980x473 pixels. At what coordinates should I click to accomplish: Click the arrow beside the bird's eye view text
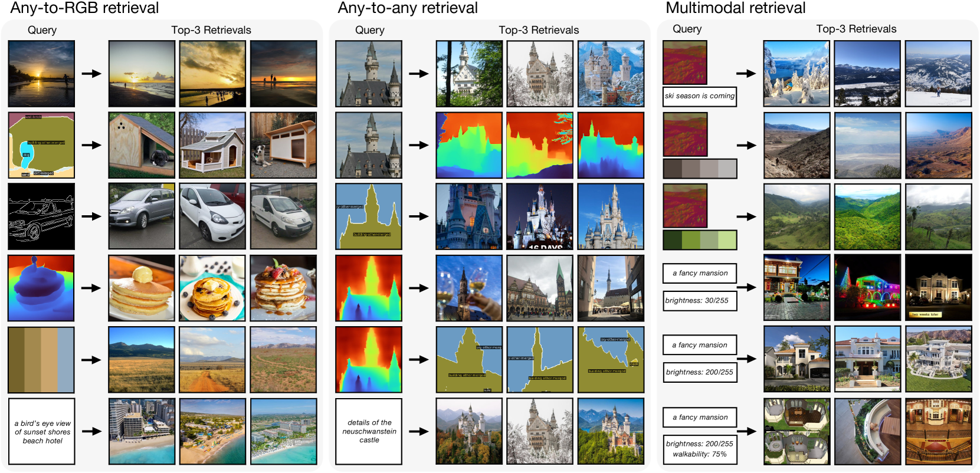[x=91, y=432]
